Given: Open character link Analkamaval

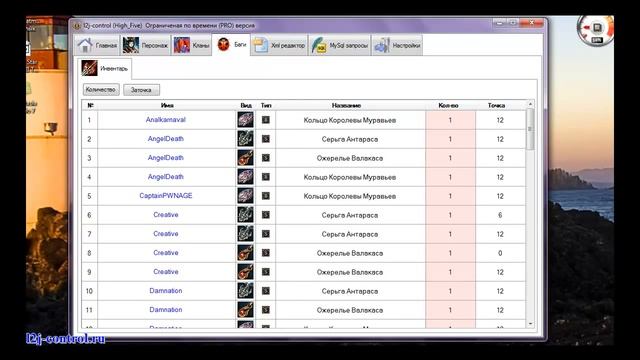Looking at the screenshot, I should [166, 120].
